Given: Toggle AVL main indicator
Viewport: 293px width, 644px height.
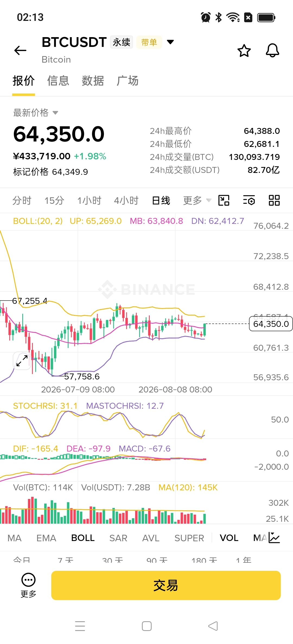Looking at the screenshot, I should pos(151,538).
